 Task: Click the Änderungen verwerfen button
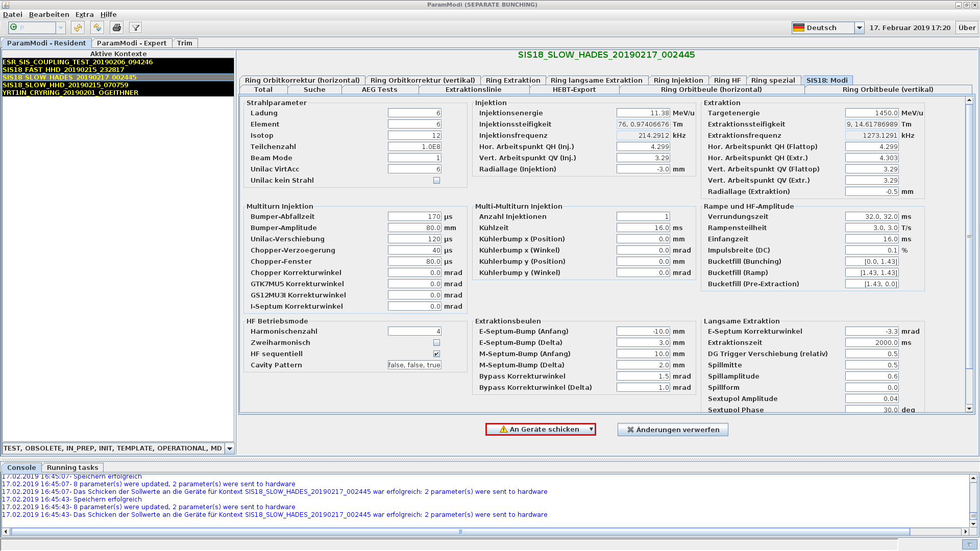point(673,430)
